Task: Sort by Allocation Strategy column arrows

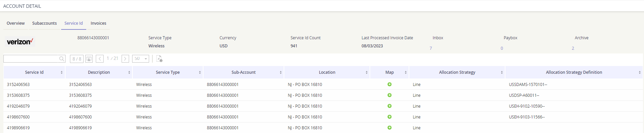Action: coord(502,72)
